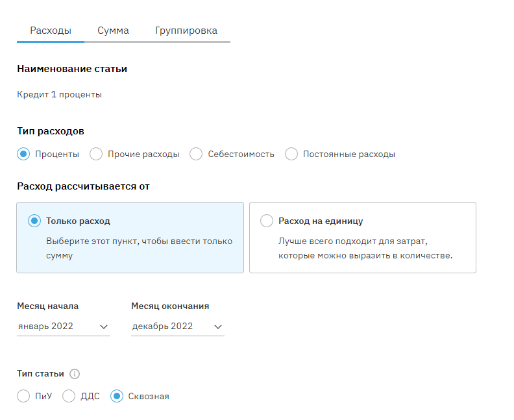Switch to the Сумма tab

[113, 31]
